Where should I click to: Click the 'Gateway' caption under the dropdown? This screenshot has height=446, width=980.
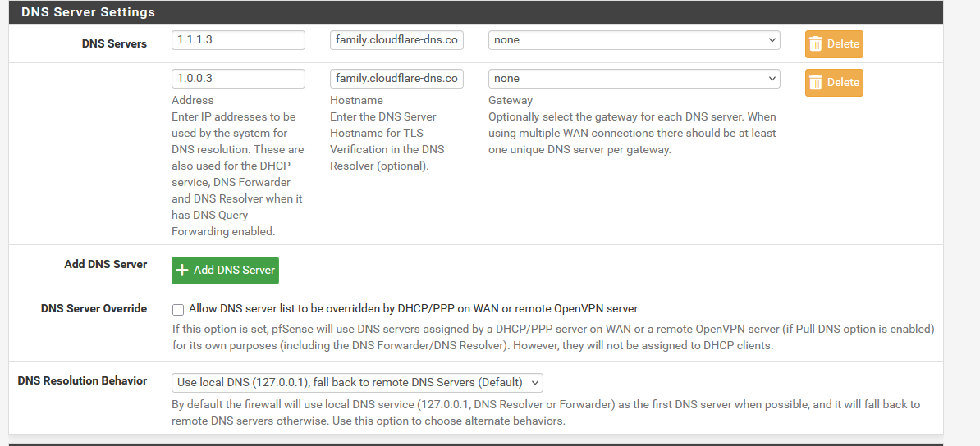click(511, 100)
